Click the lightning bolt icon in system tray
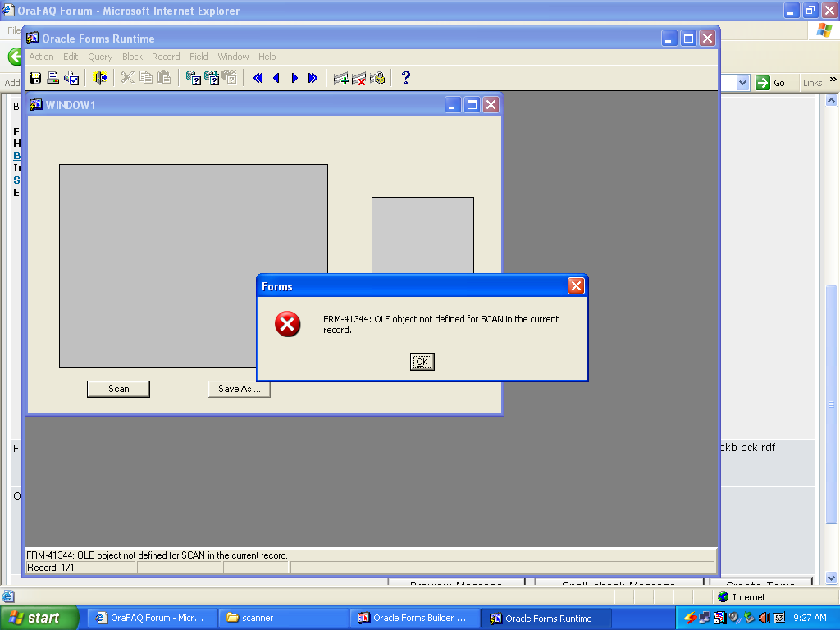 click(690, 618)
